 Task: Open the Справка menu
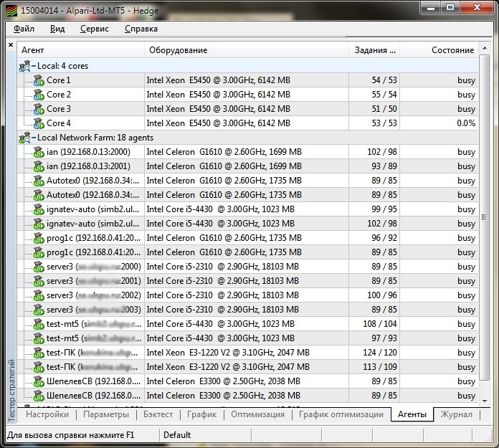(x=141, y=29)
